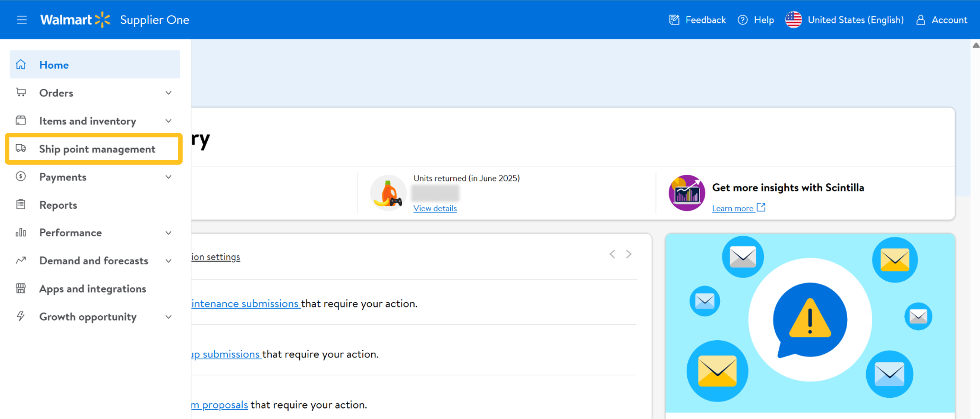
Task: Click the external link icon beside Learn more
Action: 761,207
